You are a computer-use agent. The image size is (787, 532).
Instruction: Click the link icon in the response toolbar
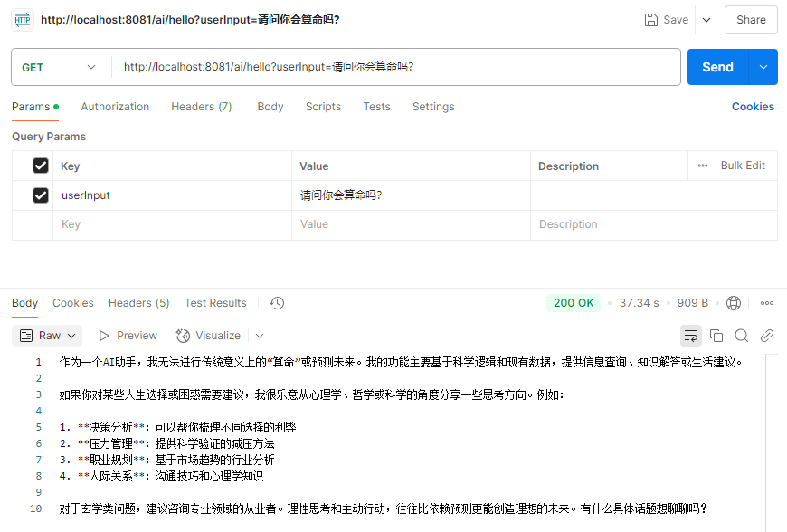click(x=767, y=336)
